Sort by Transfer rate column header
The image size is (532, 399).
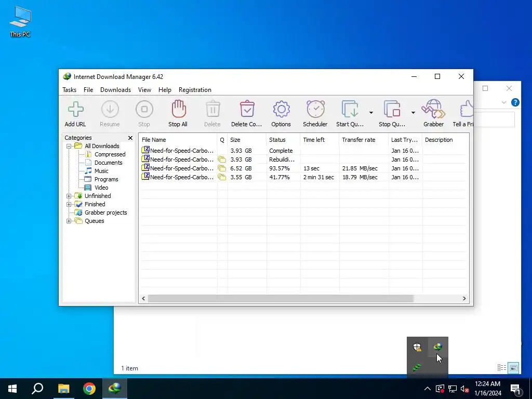click(x=364, y=140)
